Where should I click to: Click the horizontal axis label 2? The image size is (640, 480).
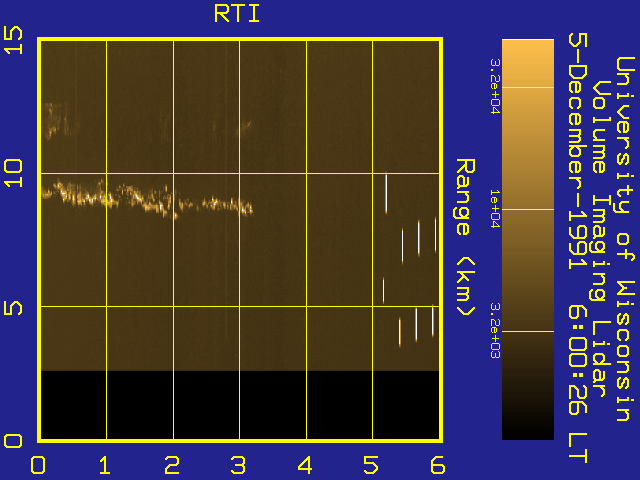172,465
